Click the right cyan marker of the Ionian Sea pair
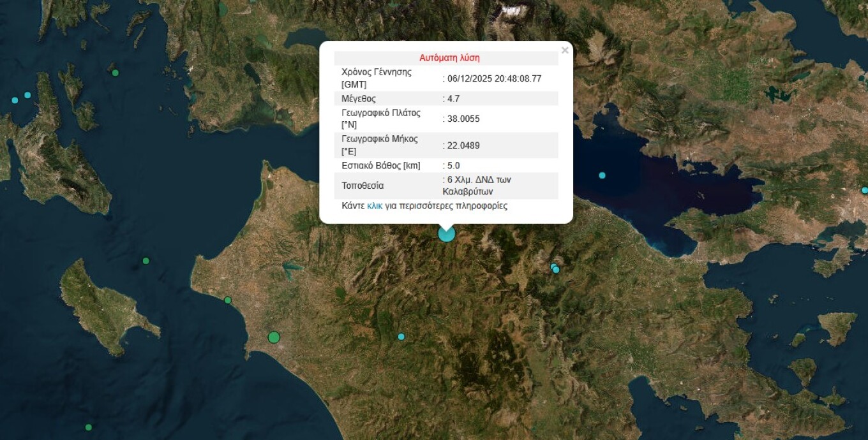Image resolution: width=868 pixels, height=440 pixels. pyautogui.click(x=27, y=95)
